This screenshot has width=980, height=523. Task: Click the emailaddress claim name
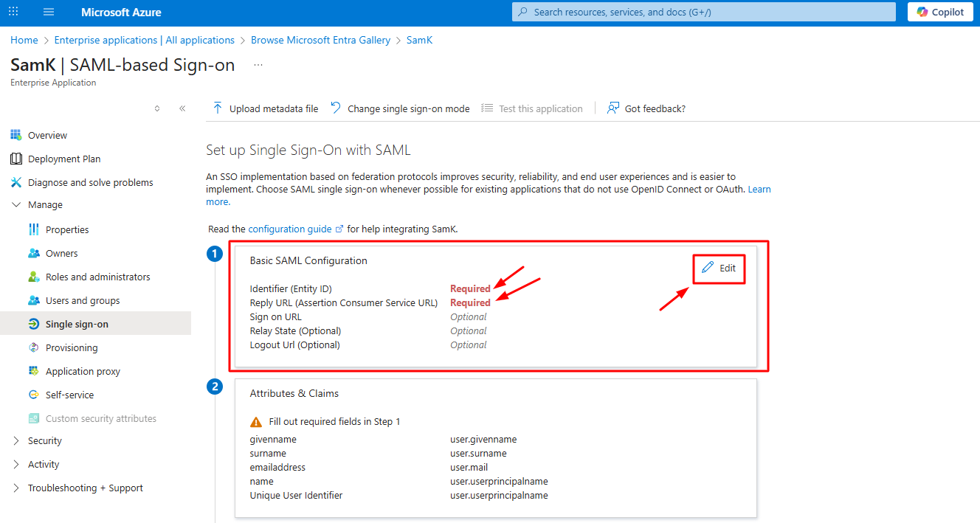pyautogui.click(x=277, y=467)
